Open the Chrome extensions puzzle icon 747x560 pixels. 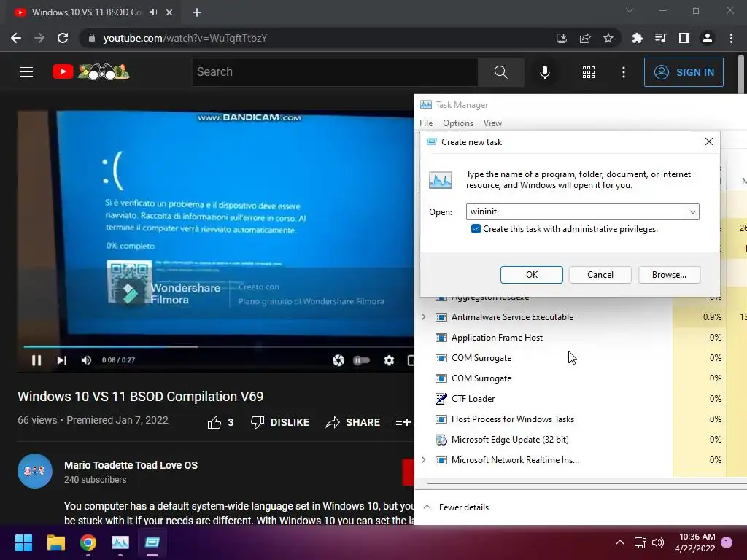click(637, 38)
